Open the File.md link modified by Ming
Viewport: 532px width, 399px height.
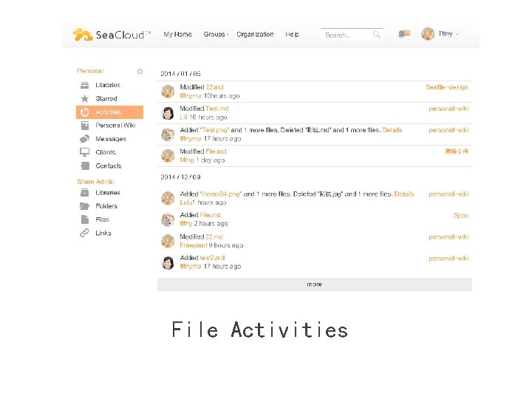point(216,151)
